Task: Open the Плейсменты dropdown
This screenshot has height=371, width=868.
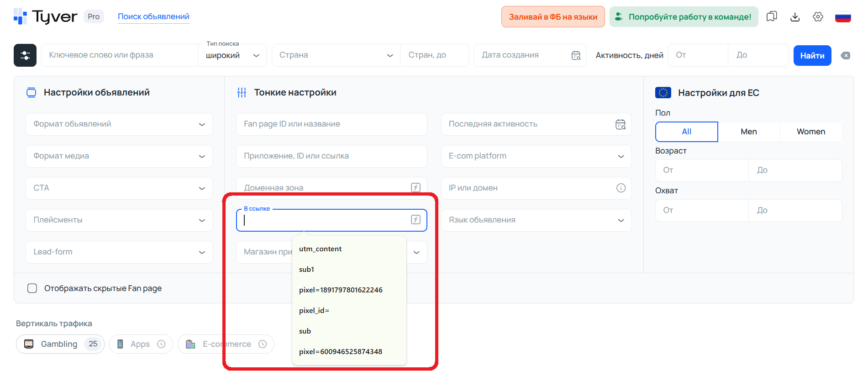Action: [x=119, y=220]
